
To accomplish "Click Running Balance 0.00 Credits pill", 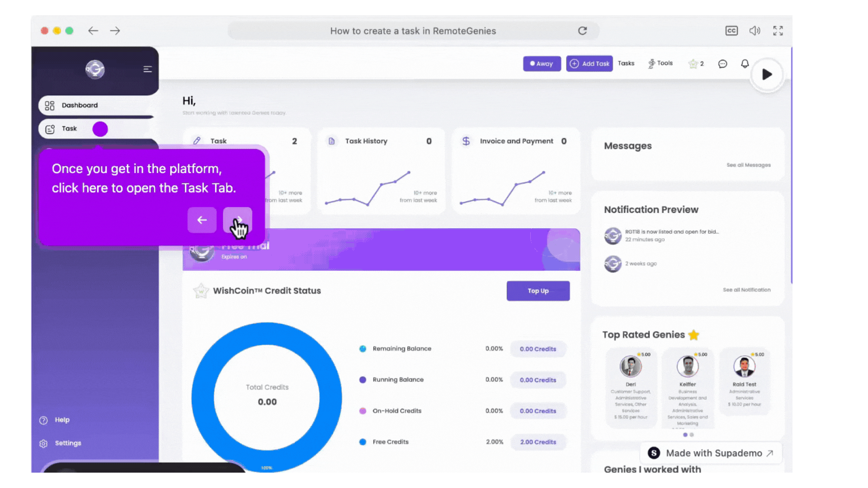I will click(x=538, y=380).
